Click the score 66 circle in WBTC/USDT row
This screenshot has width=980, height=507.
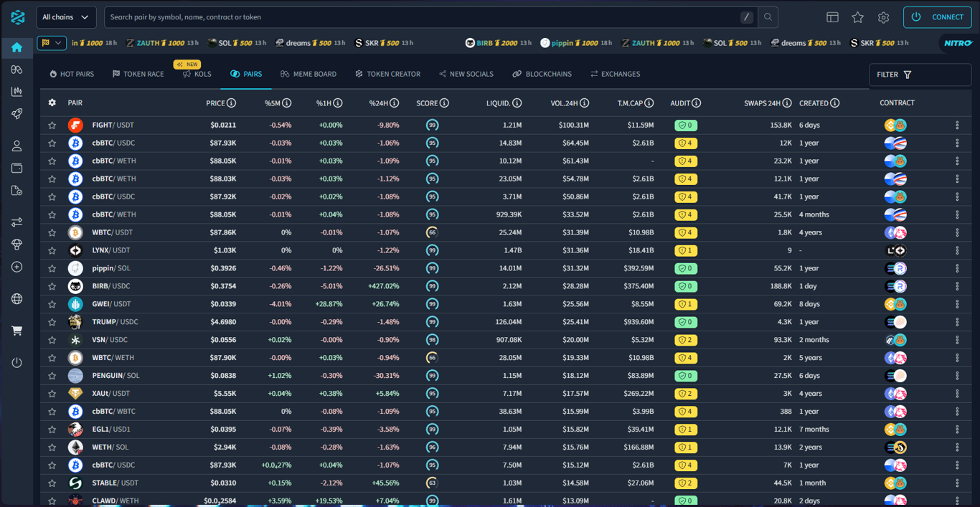tap(432, 232)
